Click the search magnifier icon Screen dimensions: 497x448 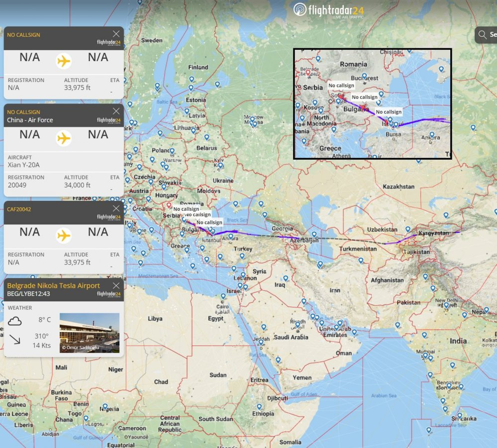[482, 35]
